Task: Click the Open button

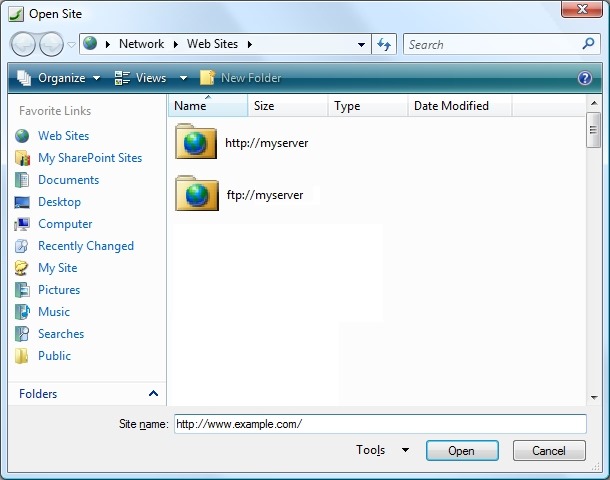Action: 461,451
